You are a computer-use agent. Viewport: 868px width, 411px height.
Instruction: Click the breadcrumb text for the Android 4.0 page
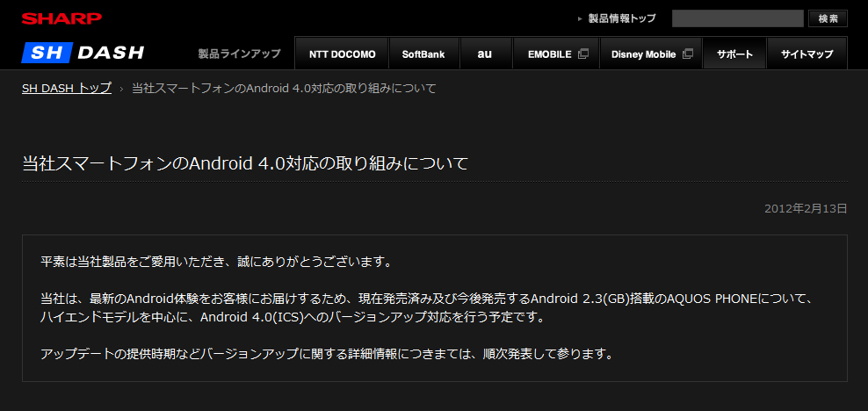click(284, 88)
